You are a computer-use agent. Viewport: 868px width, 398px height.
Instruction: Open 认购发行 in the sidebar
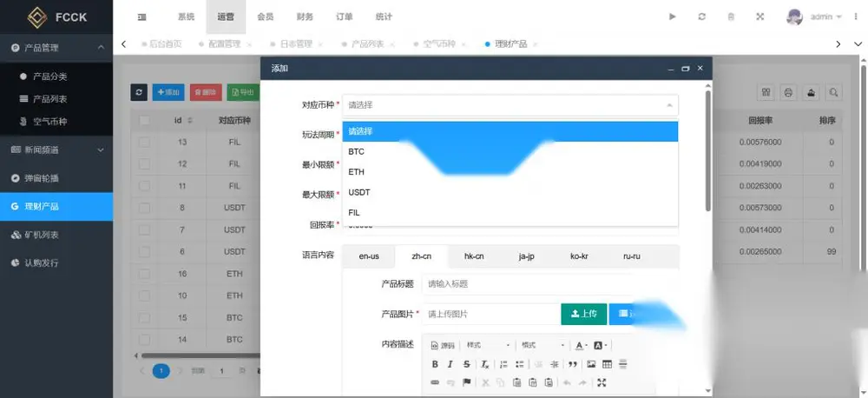56,262
